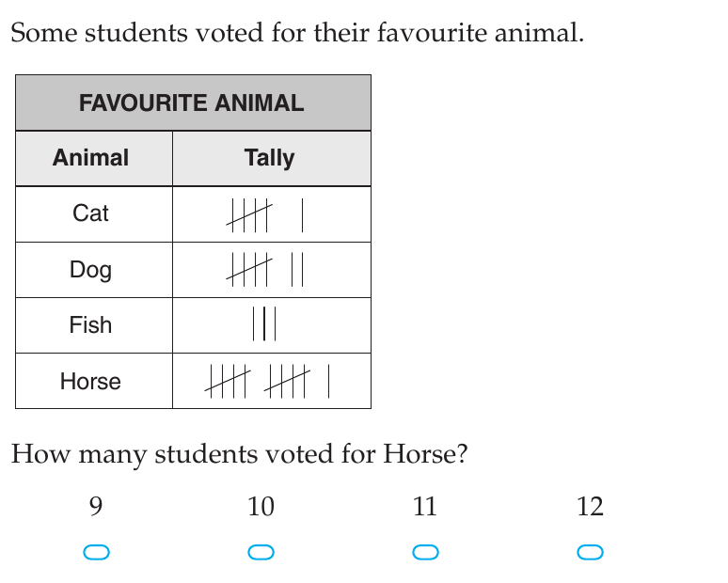Image resolution: width=728 pixels, height=583 pixels.
Task: Select the Dog row label
Action: point(90,270)
